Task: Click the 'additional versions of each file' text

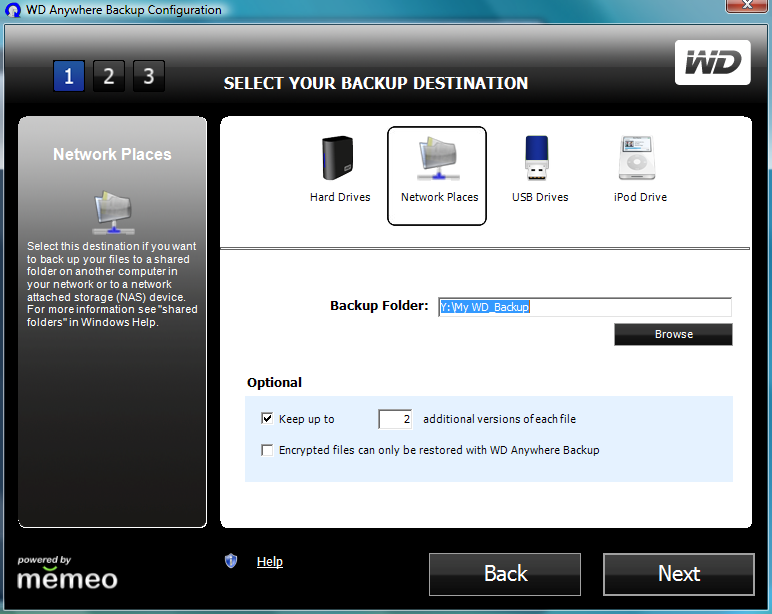Action: pos(499,419)
